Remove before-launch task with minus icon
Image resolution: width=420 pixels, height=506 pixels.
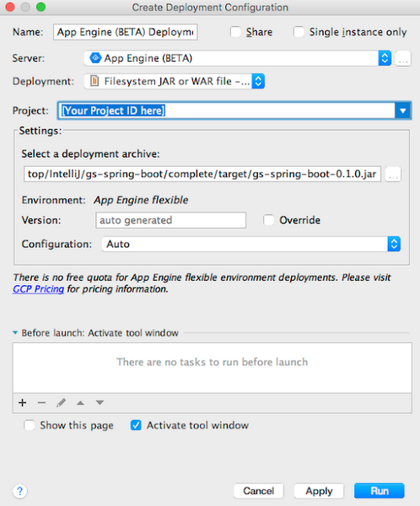click(41, 403)
